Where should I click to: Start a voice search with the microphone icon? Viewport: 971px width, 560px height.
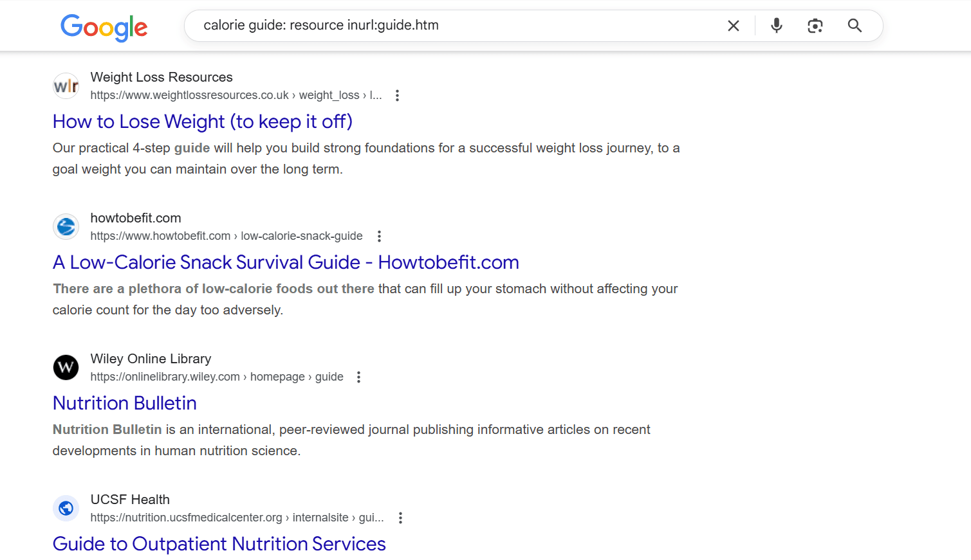click(x=776, y=25)
